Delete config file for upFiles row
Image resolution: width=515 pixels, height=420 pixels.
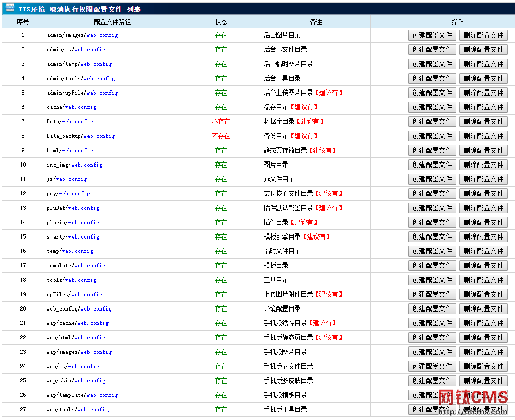pos(483,295)
